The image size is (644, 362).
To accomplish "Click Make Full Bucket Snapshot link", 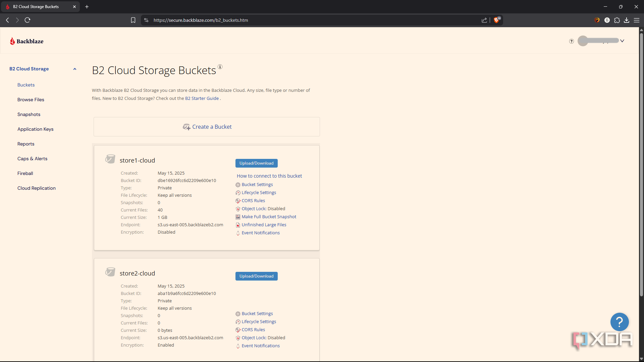I will click(269, 217).
